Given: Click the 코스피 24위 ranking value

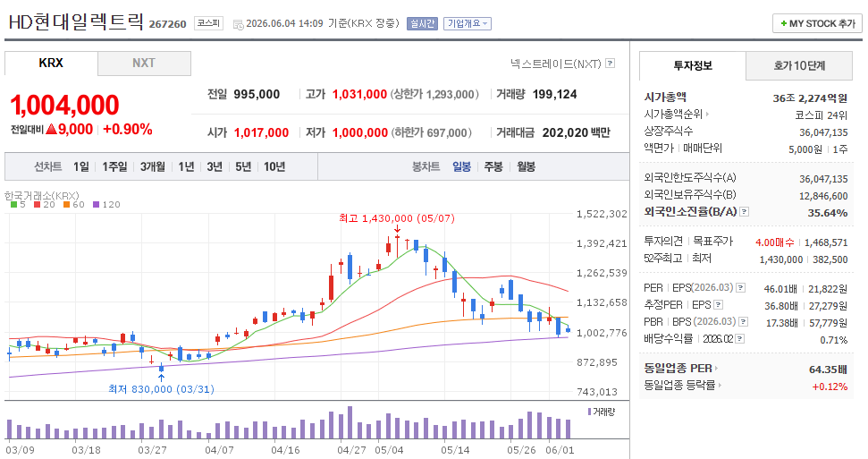Looking at the screenshot, I should point(821,115).
